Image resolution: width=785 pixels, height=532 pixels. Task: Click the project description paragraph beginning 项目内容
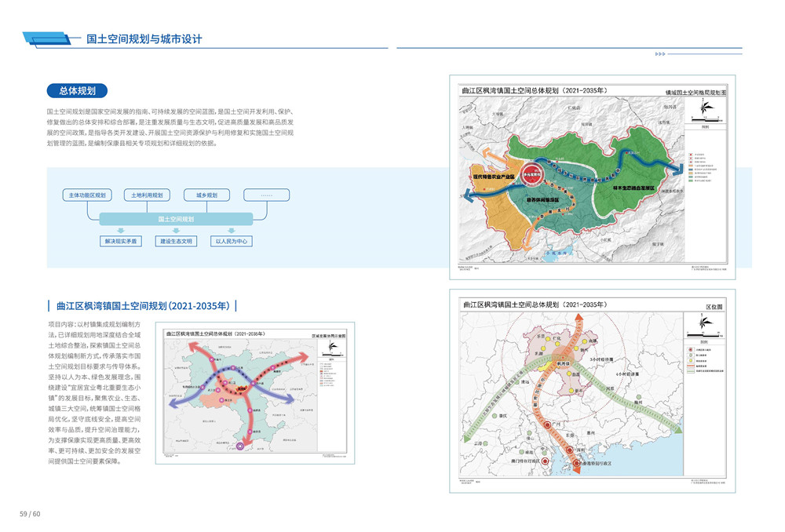point(95,393)
